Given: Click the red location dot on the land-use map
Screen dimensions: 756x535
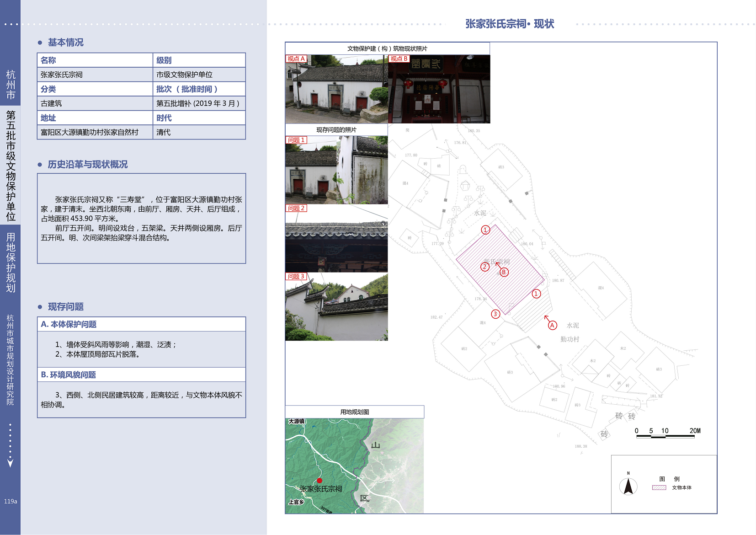Looking at the screenshot, I should (319, 481).
